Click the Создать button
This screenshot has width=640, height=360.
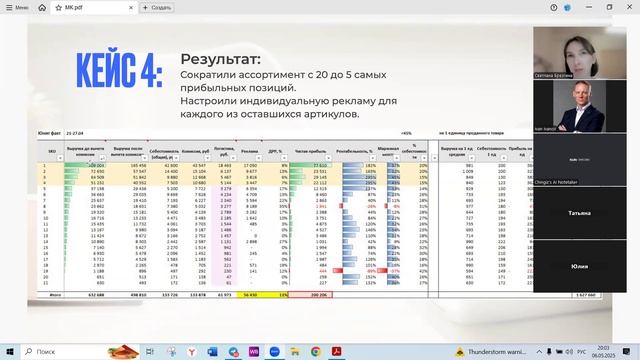click(x=157, y=8)
